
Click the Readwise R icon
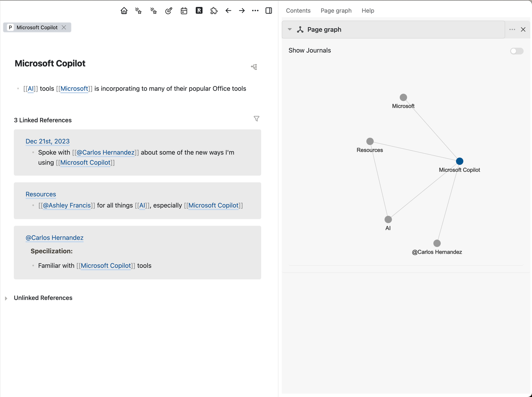(199, 11)
